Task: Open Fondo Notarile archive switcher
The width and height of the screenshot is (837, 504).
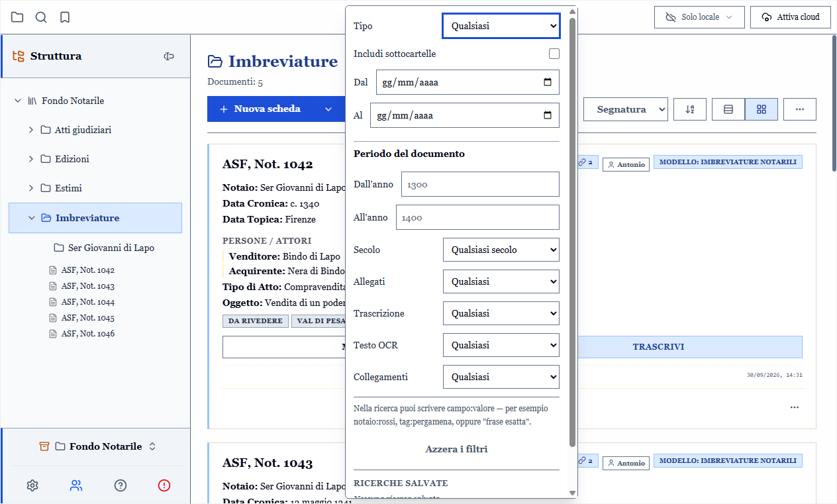Action: 97,446
